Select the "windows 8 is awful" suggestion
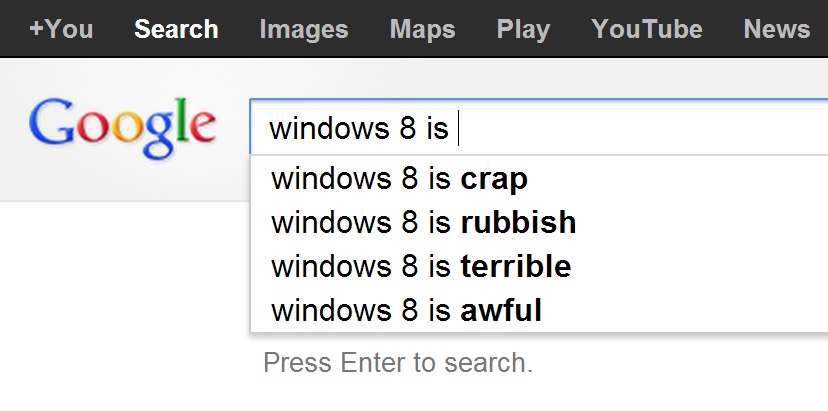Screen dimensions: 828x411 (406, 311)
